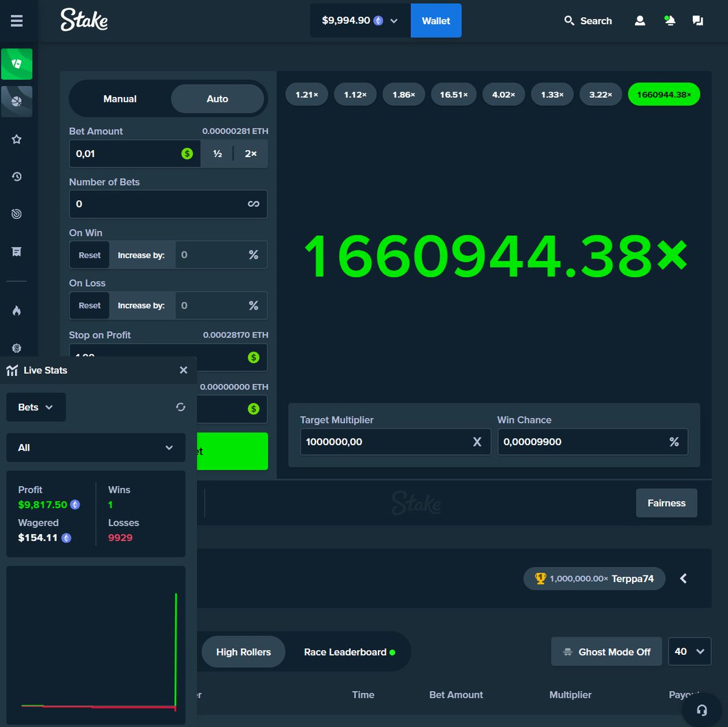Open the All game filter dropdown
This screenshot has width=728, height=727.
[96, 447]
